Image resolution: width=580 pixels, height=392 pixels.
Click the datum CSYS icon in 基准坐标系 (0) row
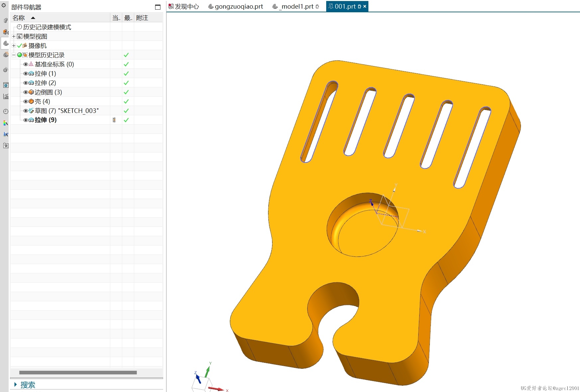click(31, 64)
